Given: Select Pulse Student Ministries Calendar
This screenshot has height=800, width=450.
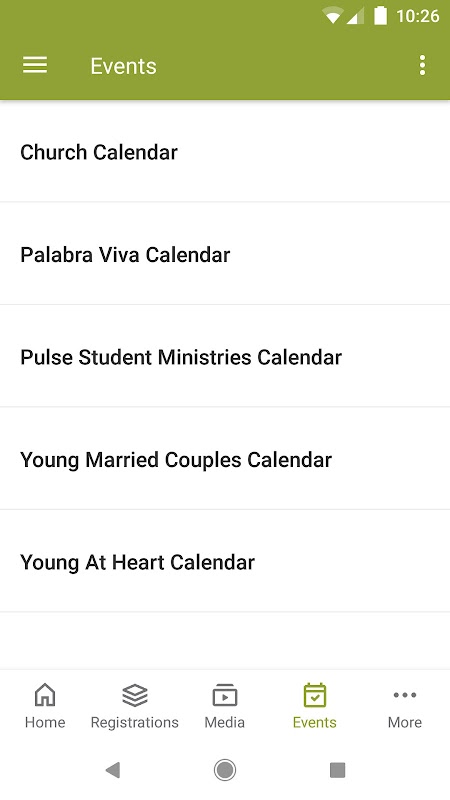Looking at the screenshot, I should click(225, 356).
